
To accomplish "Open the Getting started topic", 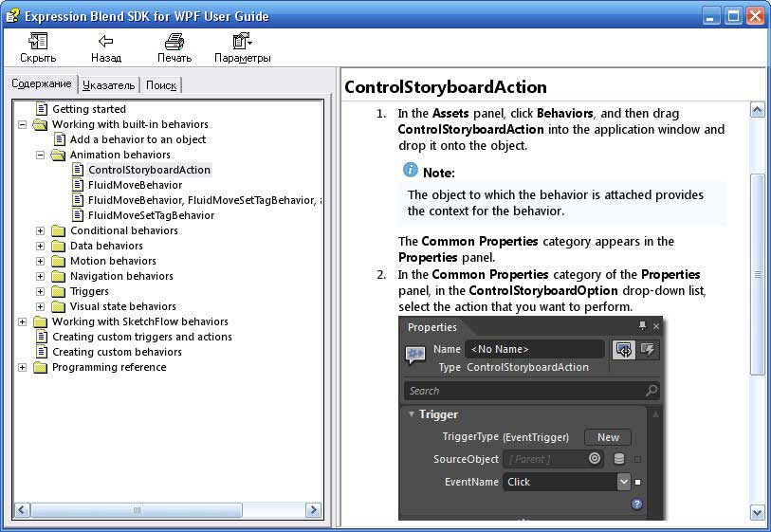I will (89, 109).
